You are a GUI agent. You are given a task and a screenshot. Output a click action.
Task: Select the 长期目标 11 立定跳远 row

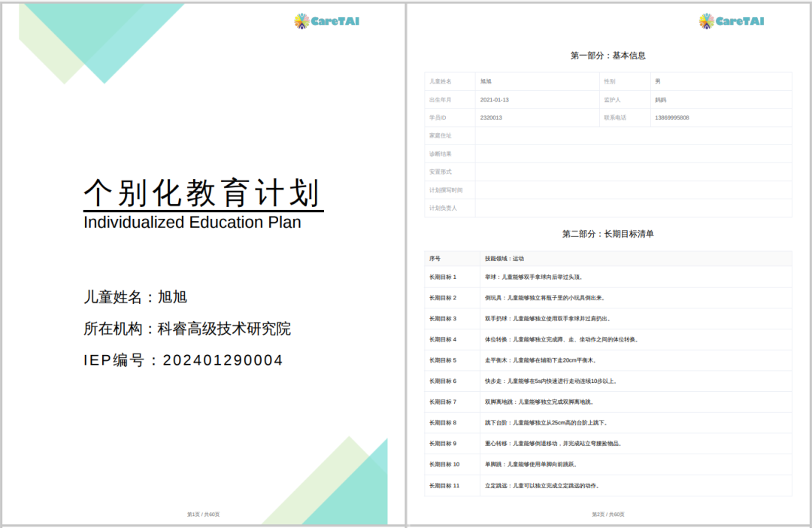click(608, 486)
